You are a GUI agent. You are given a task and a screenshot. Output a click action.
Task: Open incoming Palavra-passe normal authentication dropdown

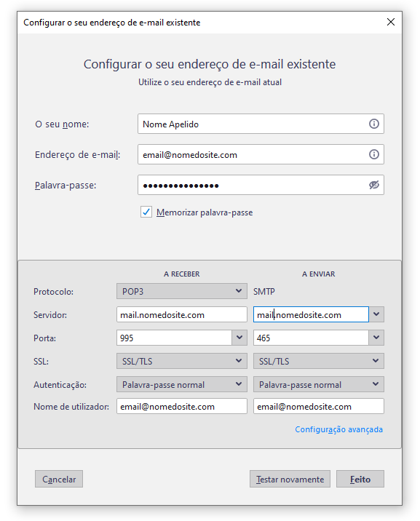(182, 384)
